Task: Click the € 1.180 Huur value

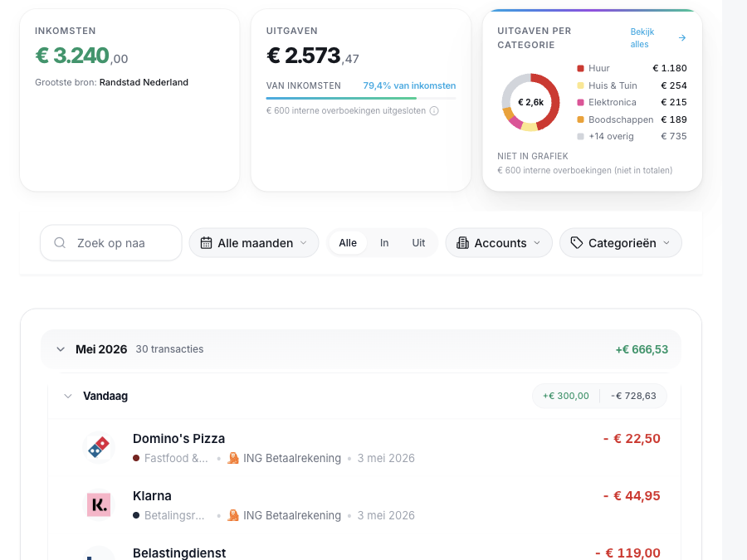Action: tap(670, 68)
